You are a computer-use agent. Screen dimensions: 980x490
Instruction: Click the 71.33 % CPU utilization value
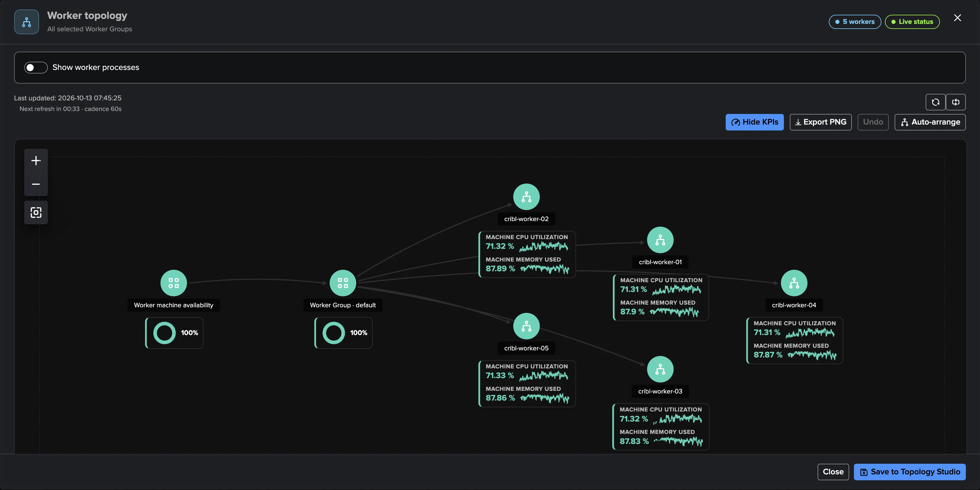[x=500, y=375]
